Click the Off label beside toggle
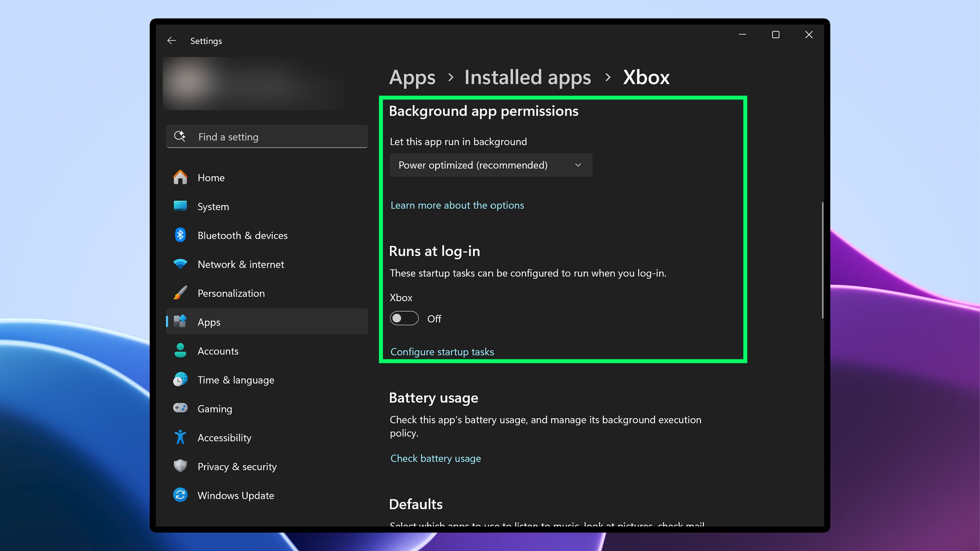Viewport: 980px width, 551px height. coord(434,319)
